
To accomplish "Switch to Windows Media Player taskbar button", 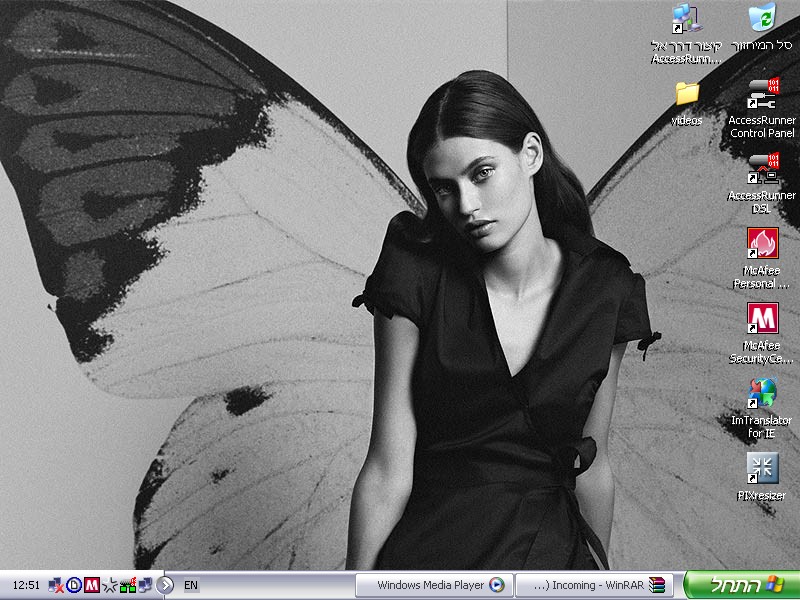I will pos(435,585).
